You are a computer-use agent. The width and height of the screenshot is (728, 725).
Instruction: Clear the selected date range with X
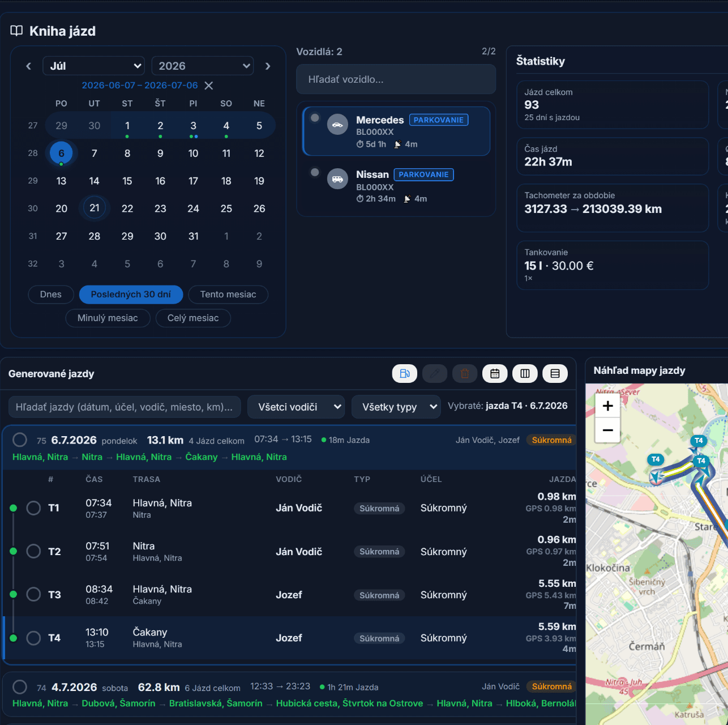[x=209, y=86]
